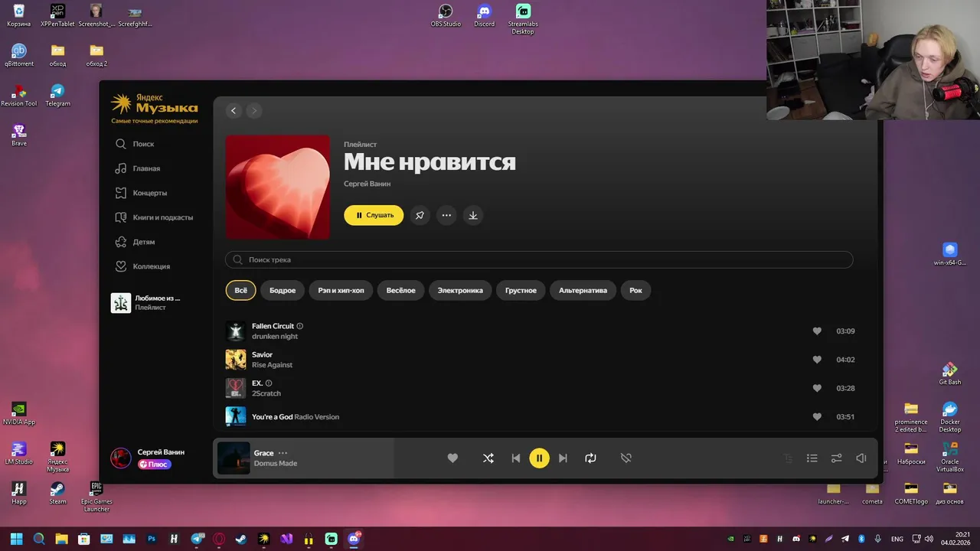The width and height of the screenshot is (980, 551).
Task: Go to Главная in the sidebar
Action: tap(138, 168)
